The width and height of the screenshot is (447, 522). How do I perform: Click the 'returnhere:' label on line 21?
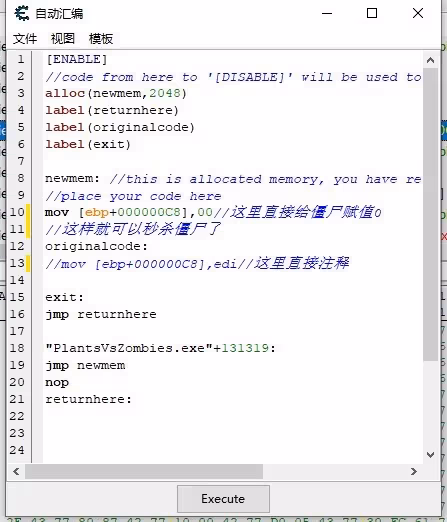pos(88,400)
